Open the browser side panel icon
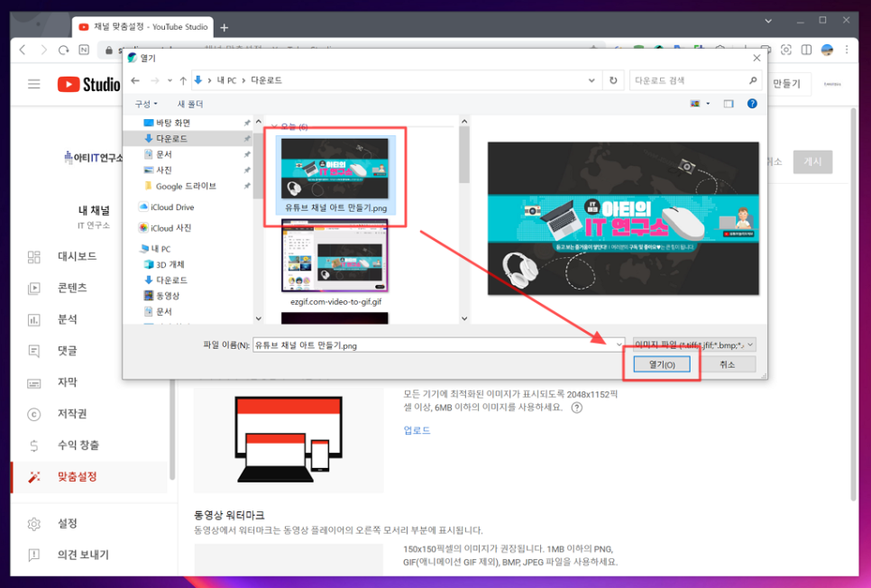 click(x=806, y=50)
